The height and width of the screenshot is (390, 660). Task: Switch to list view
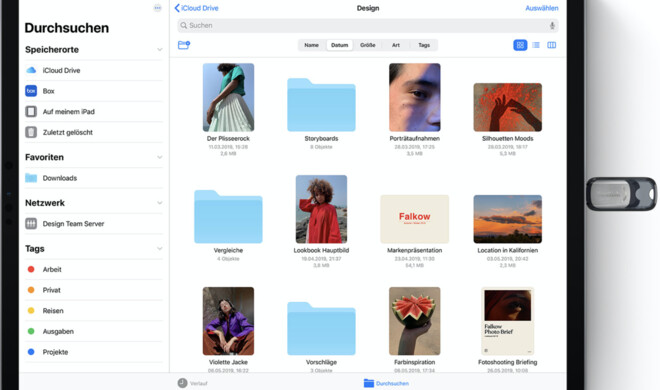(536, 45)
